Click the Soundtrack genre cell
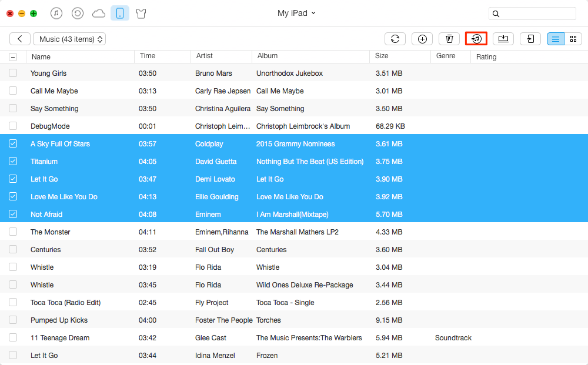Screen dimensions: 588x365 pos(453,337)
